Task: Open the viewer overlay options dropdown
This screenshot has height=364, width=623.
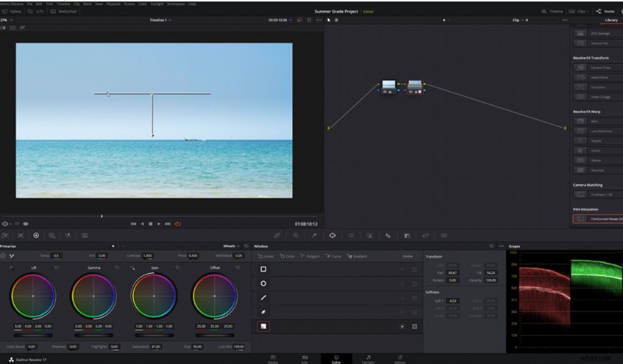Action: pos(7,224)
